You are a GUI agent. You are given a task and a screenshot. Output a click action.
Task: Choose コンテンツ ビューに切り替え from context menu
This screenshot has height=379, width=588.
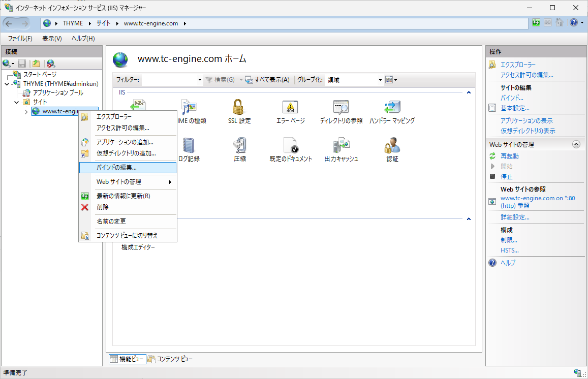point(128,236)
